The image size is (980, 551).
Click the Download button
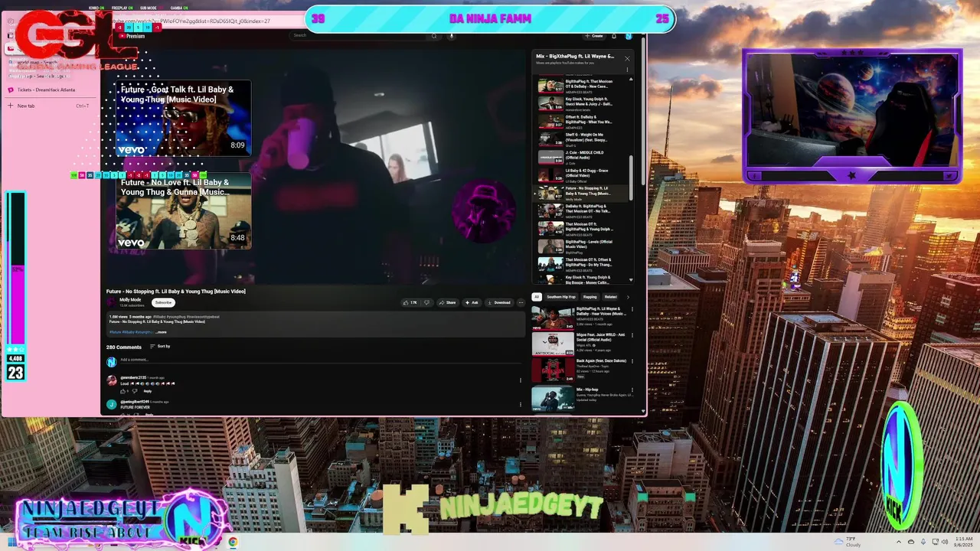[x=498, y=302]
